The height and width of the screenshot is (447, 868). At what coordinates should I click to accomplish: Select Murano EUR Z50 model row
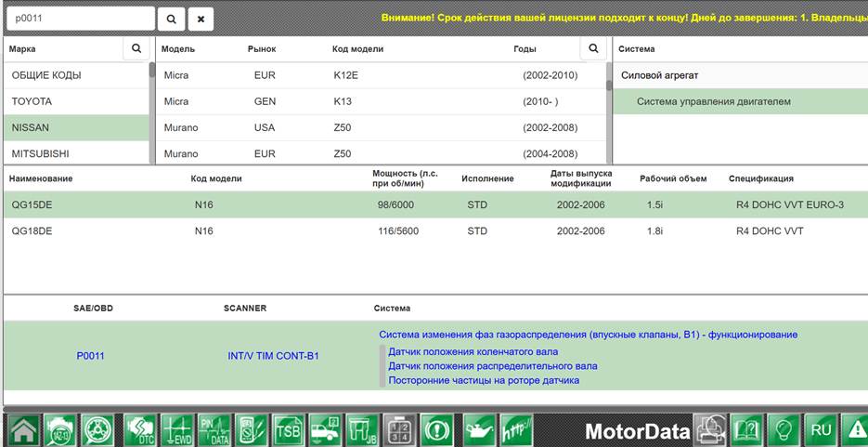[381, 153]
